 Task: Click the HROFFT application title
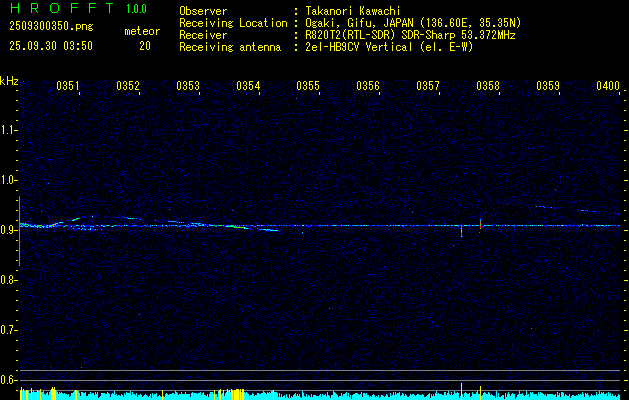click(48, 9)
